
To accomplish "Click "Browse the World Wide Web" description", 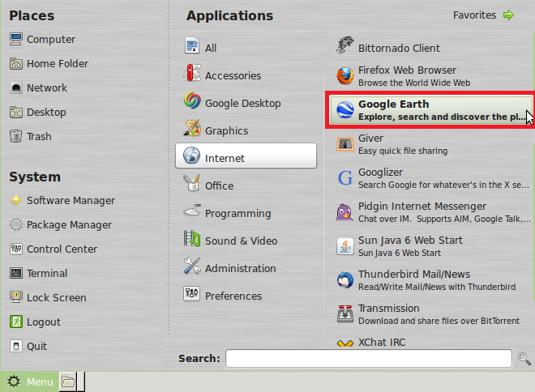I will [414, 83].
